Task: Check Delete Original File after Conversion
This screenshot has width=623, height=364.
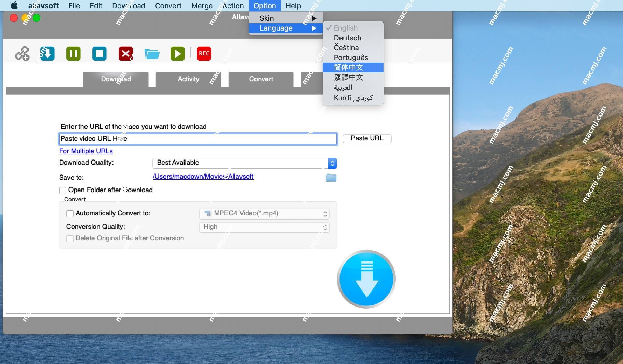Action: point(70,238)
